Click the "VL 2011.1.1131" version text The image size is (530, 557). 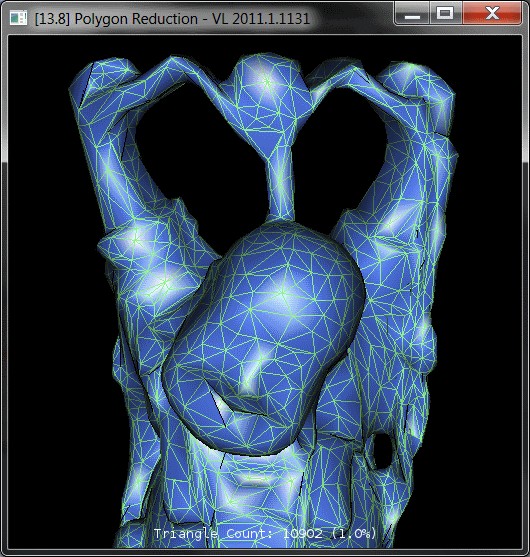pos(261,18)
